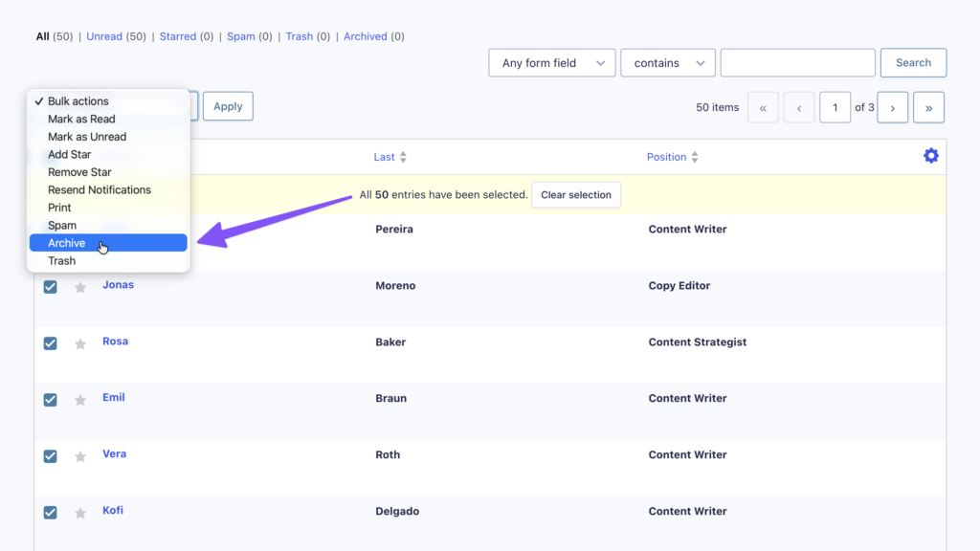Choose Mark as Unread bulk action
This screenshot has width=980, height=551.
[108, 136]
